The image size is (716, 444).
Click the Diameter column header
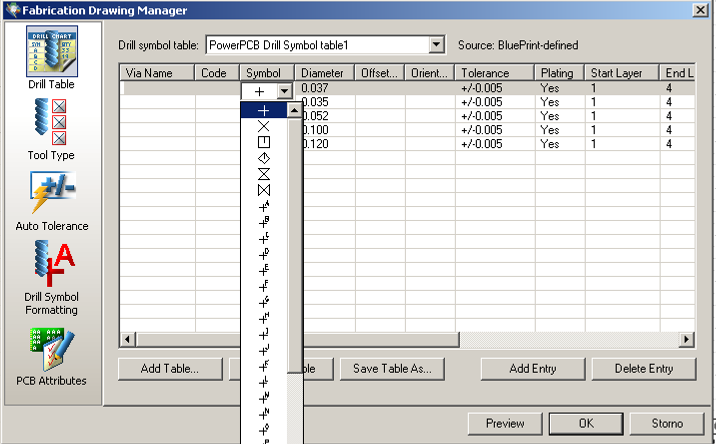pyautogui.click(x=325, y=73)
